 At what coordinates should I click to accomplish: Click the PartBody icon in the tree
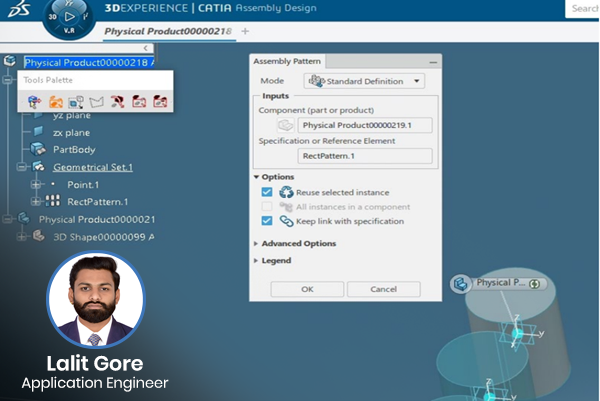pyautogui.click(x=39, y=149)
